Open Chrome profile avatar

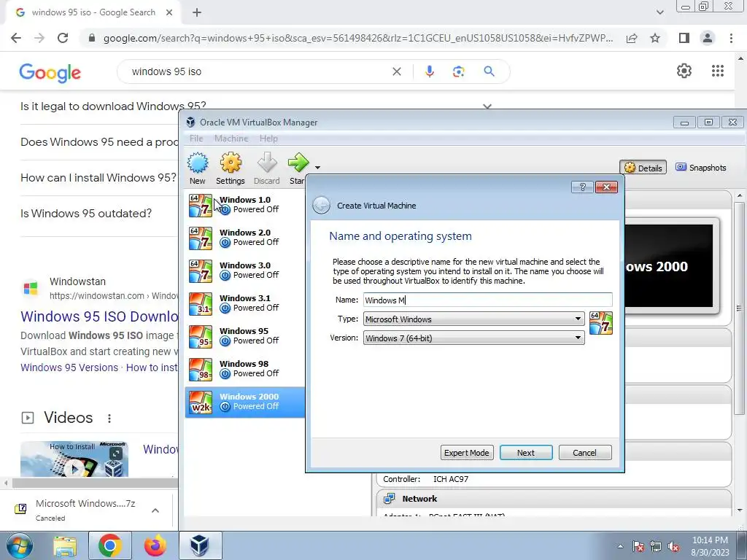[x=708, y=38]
